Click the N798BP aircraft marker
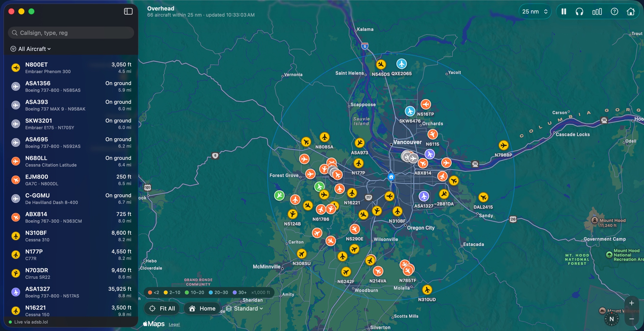644x331 pixels. 504,145
